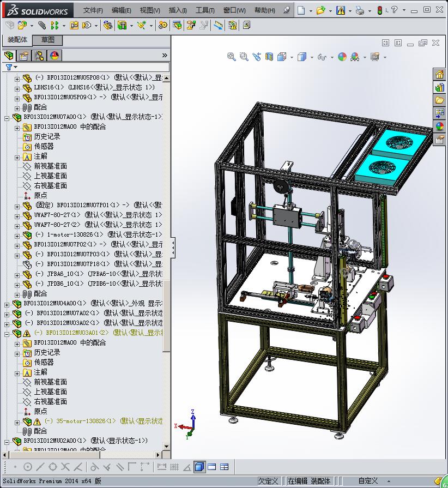
Task: Click the 自定义 units entry in status bar
Action: click(368, 481)
